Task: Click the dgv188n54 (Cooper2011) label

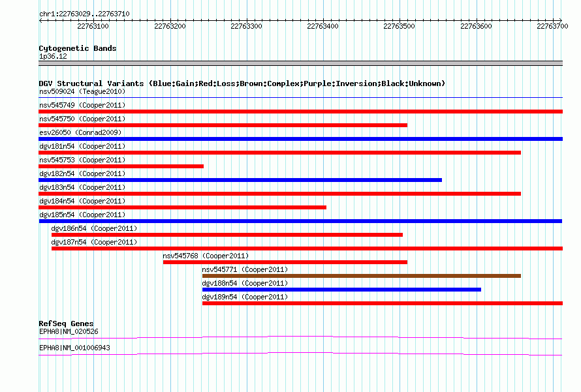Action: tap(245, 283)
